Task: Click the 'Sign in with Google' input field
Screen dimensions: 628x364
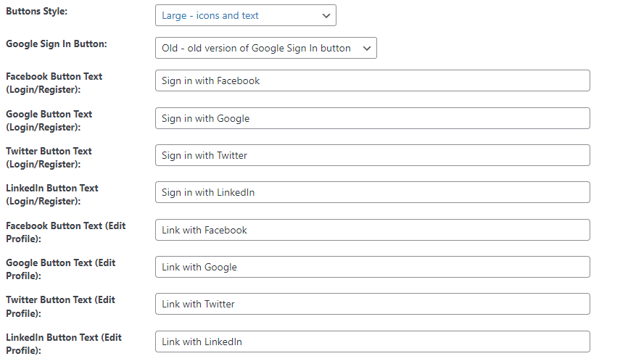Action: coord(373,118)
